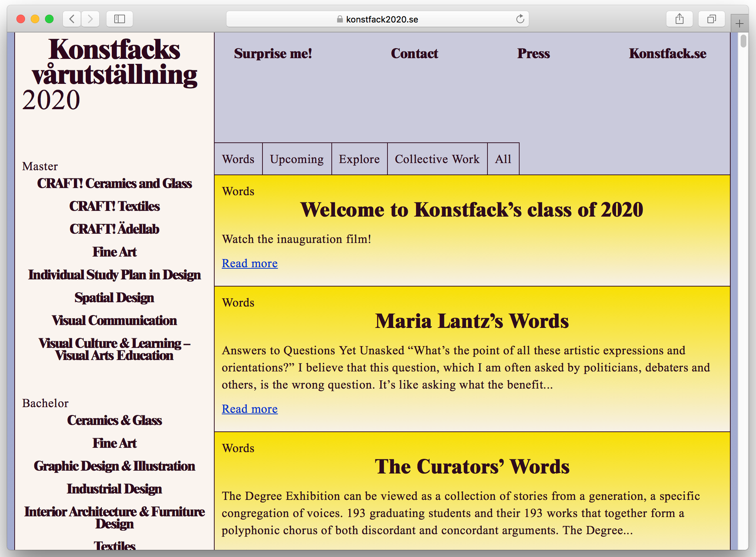Click Read more under Watch the inauguration film
The image size is (756, 557).
coord(250,263)
